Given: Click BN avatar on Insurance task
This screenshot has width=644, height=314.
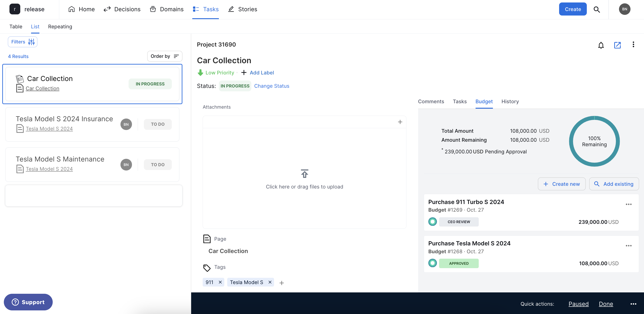Looking at the screenshot, I should (x=126, y=124).
